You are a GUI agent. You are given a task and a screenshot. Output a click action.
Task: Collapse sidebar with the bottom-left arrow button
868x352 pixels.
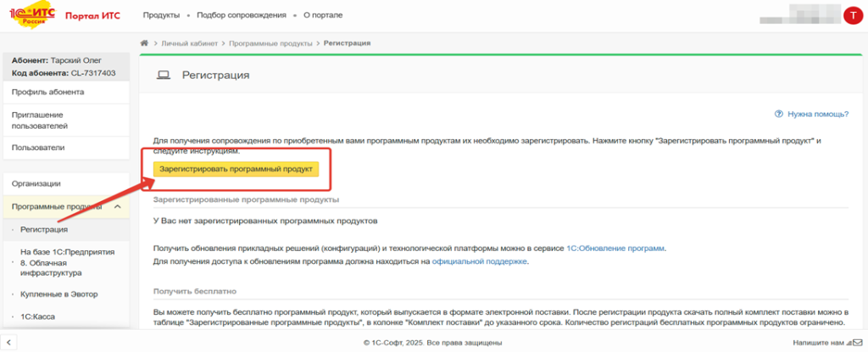click(9, 342)
